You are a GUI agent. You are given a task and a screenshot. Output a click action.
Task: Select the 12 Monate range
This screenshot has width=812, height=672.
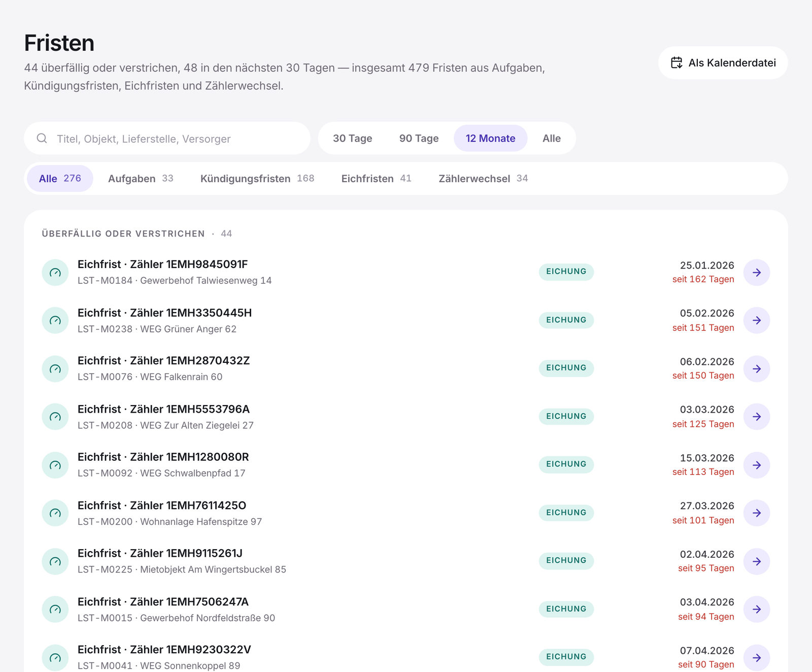click(490, 138)
